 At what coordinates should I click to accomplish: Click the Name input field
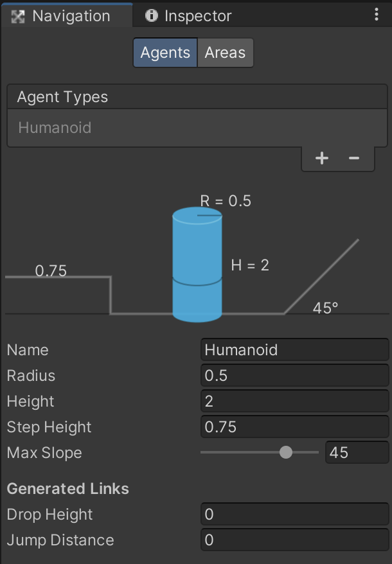click(294, 350)
